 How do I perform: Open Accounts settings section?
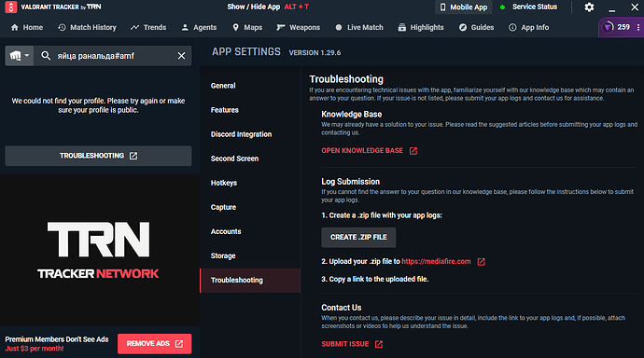tap(250, 231)
